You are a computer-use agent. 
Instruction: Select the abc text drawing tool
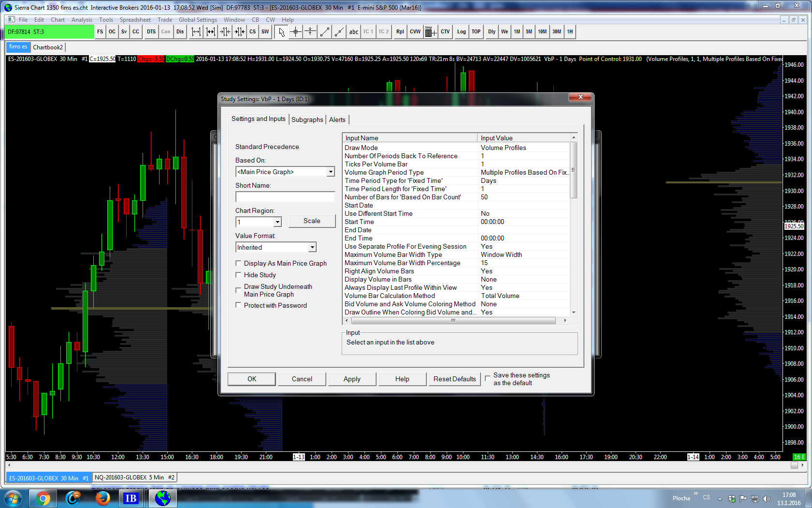coord(354,32)
